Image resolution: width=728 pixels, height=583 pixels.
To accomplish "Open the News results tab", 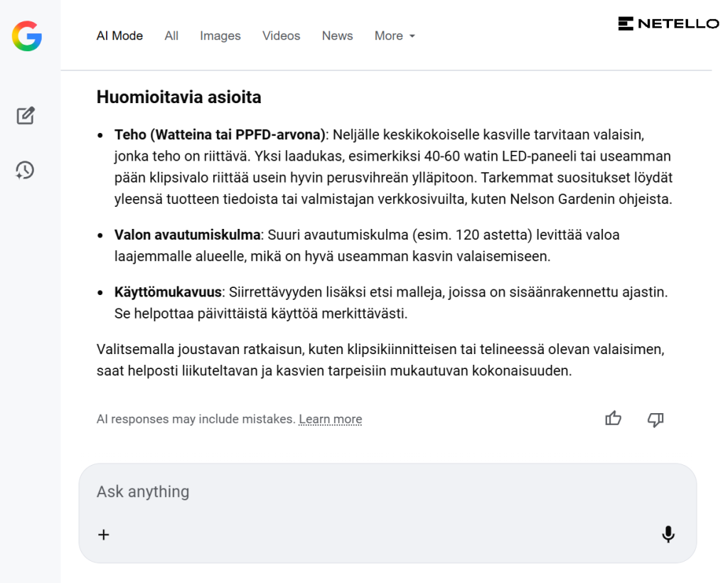I will 337,36.
